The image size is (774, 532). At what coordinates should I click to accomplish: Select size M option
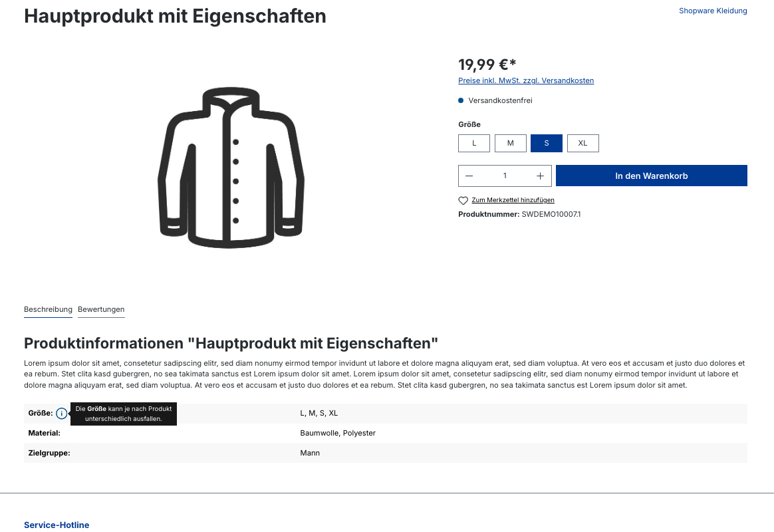pos(511,143)
